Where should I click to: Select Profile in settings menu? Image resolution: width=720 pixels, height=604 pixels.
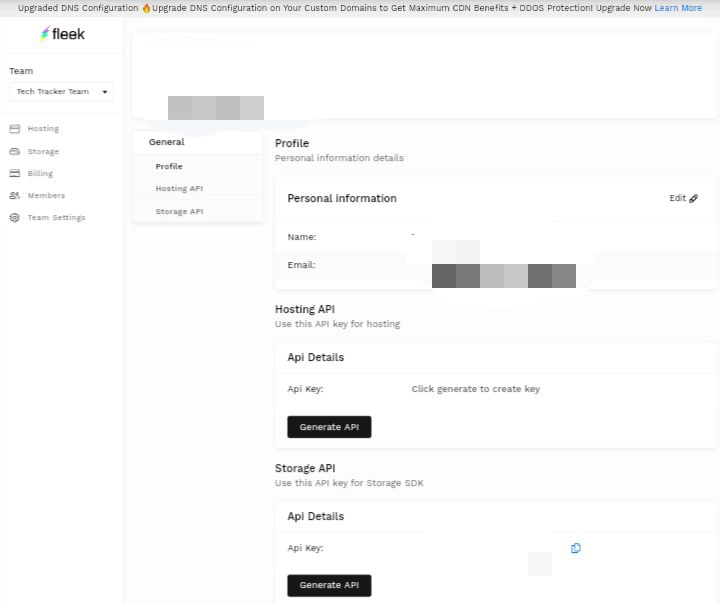point(169,166)
